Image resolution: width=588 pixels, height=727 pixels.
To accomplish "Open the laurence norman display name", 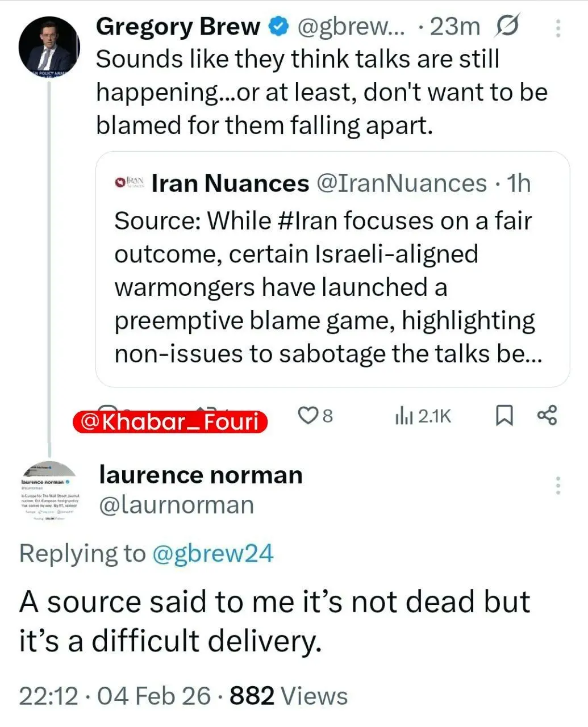I will click(x=201, y=475).
